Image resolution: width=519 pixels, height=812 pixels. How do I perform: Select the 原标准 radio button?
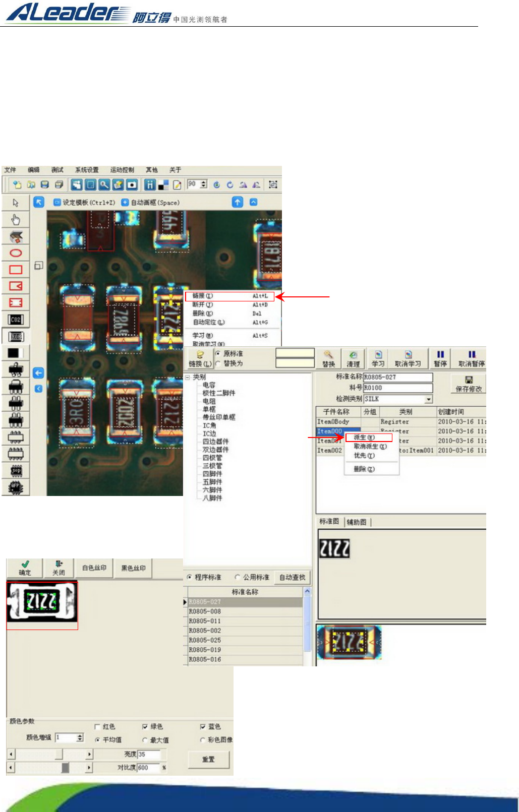[x=218, y=353]
